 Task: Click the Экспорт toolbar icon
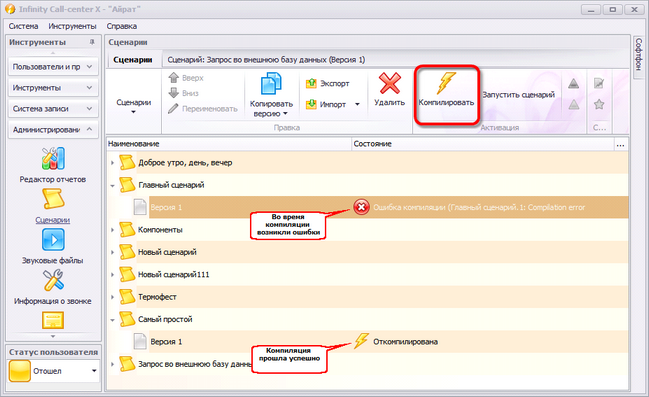point(311,84)
